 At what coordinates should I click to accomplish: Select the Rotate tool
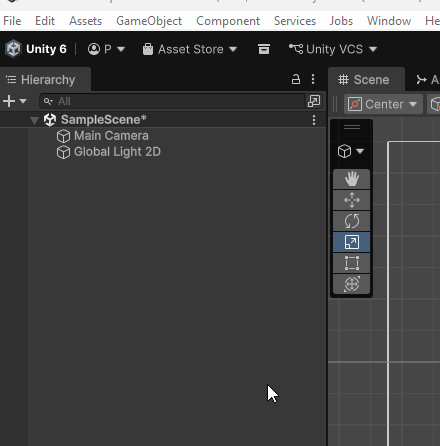click(x=351, y=221)
